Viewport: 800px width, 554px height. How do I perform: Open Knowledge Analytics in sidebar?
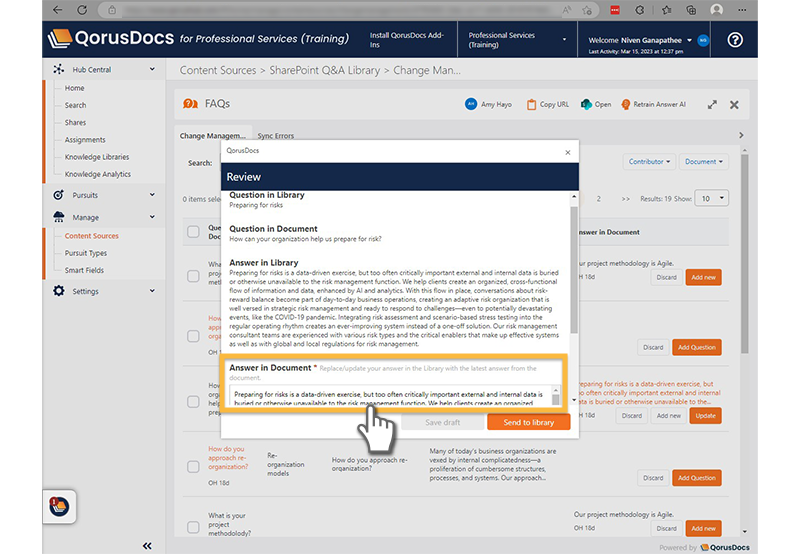97,174
